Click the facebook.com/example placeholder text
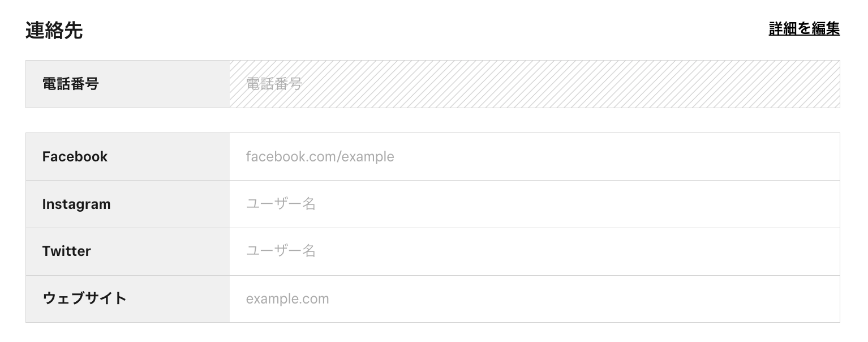Viewport: 868px width, 342px height. point(320,157)
